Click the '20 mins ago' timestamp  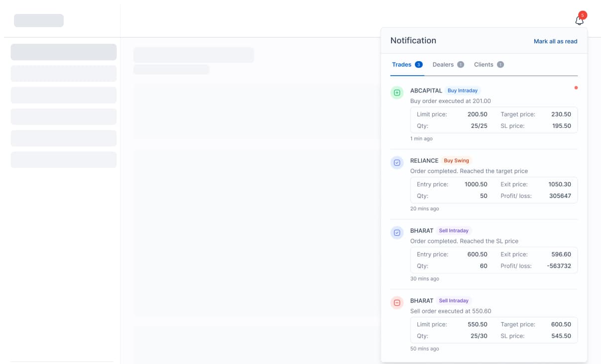(424, 209)
